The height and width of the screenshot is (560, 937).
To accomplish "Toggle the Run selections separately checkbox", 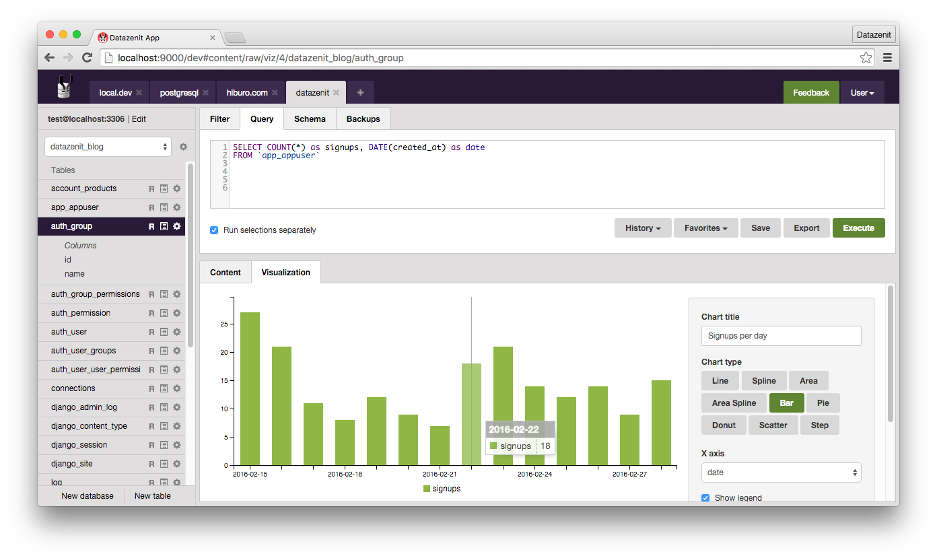I will (214, 230).
